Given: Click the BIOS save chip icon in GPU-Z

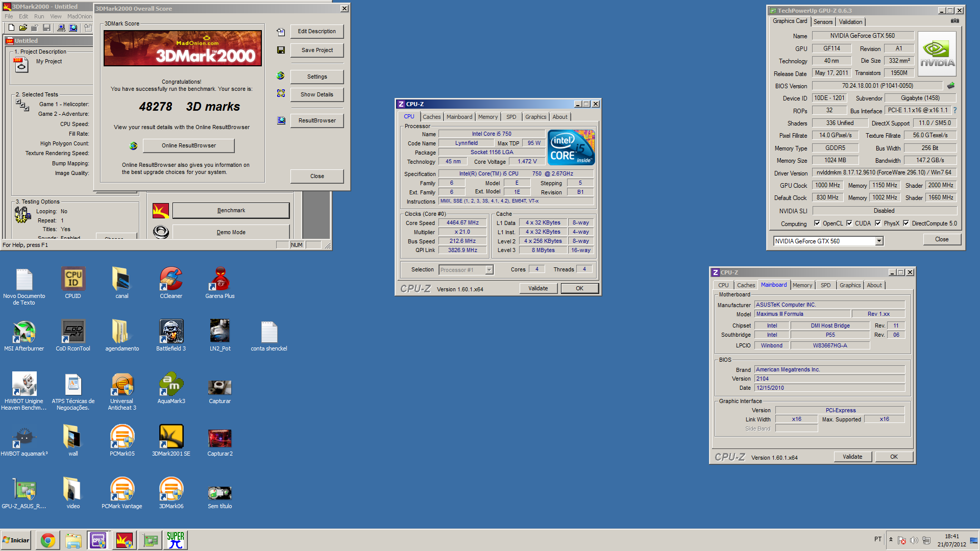Looking at the screenshot, I should 950,86.
